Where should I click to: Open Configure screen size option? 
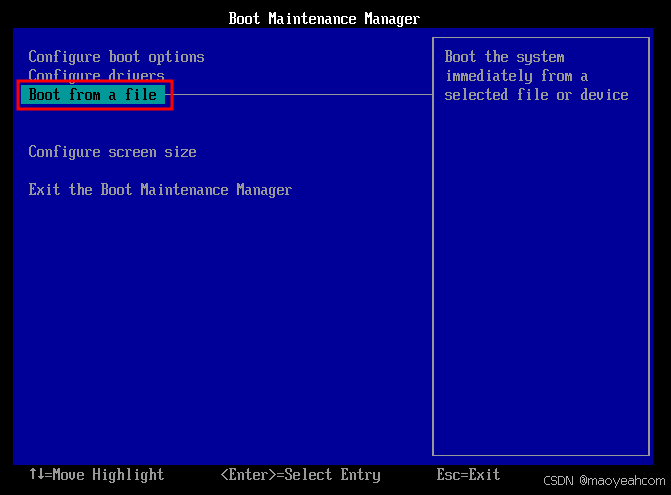pyautogui.click(x=112, y=152)
